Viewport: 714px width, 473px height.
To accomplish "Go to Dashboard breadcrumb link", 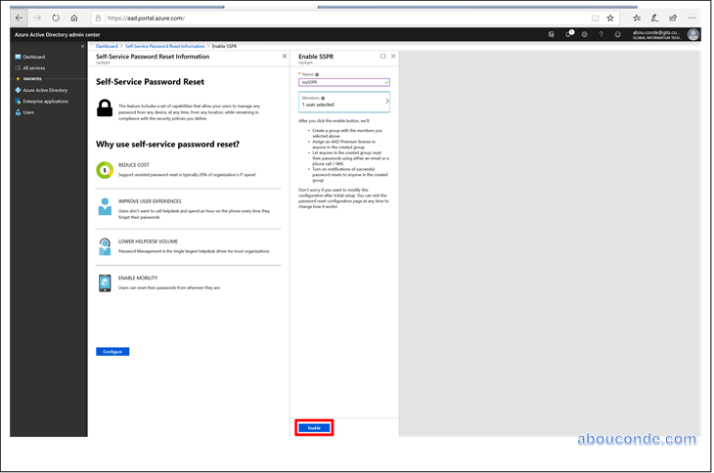I will pyautogui.click(x=106, y=46).
